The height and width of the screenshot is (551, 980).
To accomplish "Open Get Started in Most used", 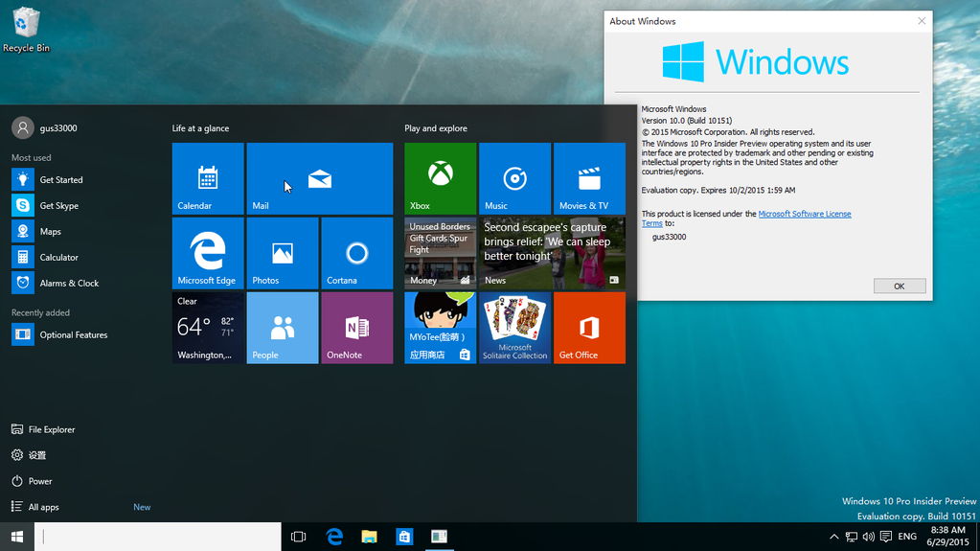I will coord(81,179).
